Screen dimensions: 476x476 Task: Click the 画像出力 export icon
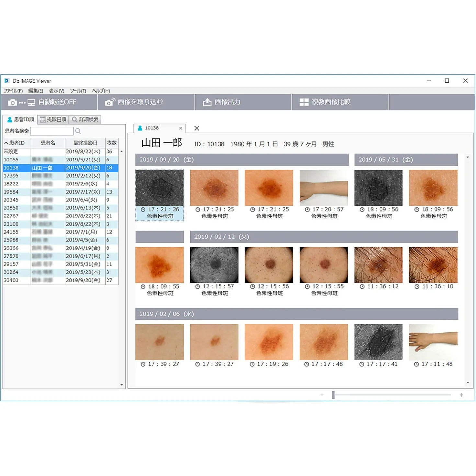coord(207,102)
